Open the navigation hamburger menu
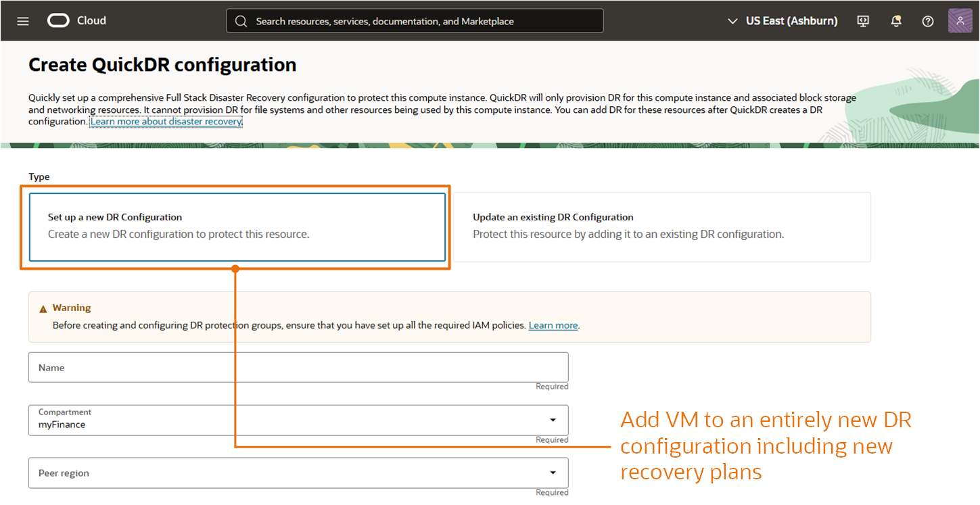This screenshot has width=980, height=505. 22,20
